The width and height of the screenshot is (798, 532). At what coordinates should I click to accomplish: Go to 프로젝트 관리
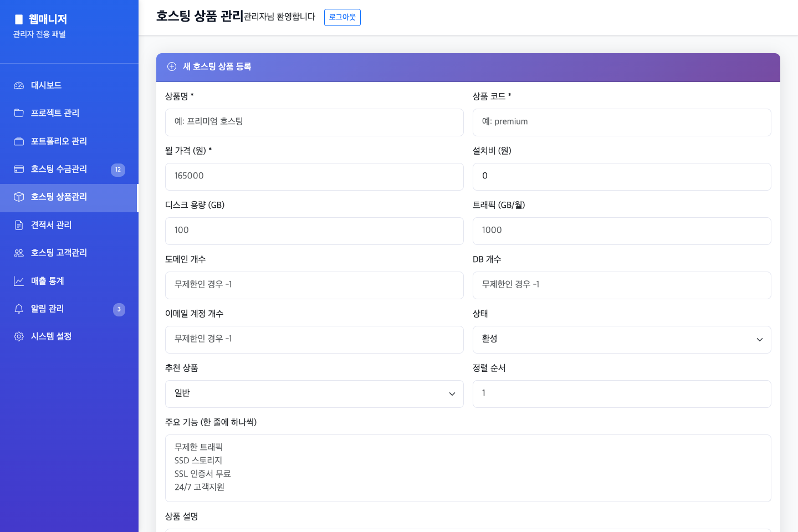coord(69,113)
